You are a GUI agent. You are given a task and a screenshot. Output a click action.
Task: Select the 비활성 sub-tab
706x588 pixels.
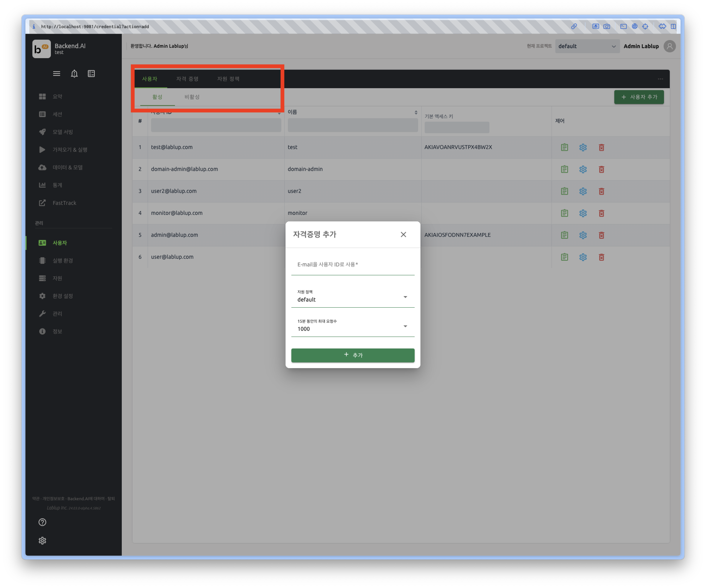192,97
